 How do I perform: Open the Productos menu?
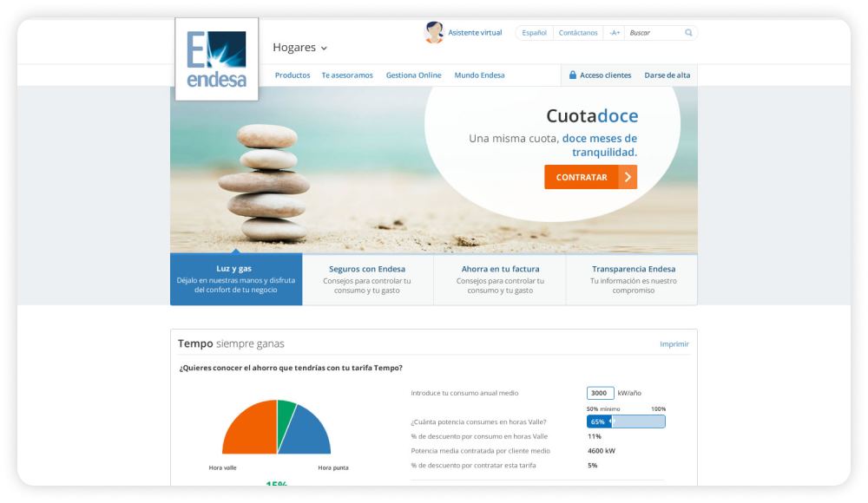293,75
